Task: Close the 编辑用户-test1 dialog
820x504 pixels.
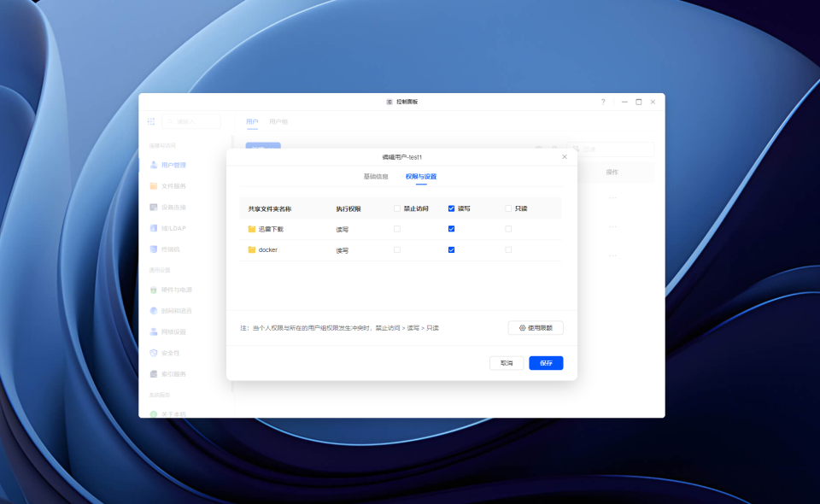Action: click(x=565, y=157)
